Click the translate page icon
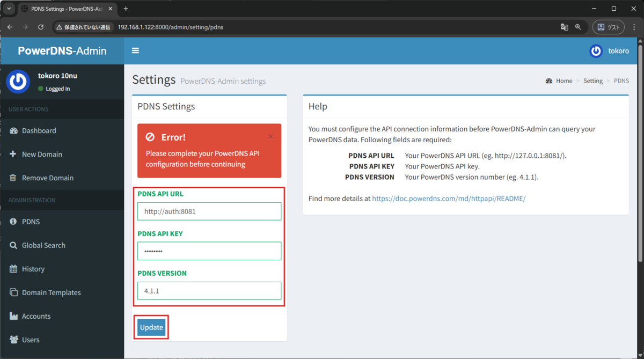Image resolution: width=644 pixels, height=359 pixels. point(565,27)
